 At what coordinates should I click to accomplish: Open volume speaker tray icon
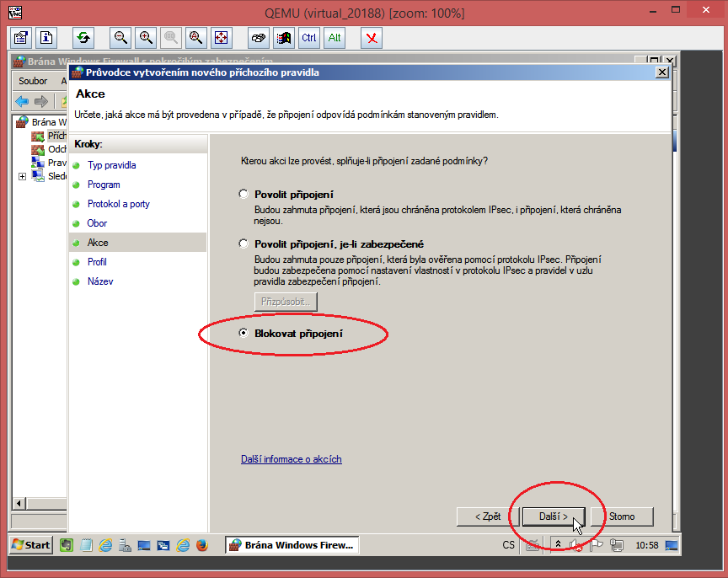click(575, 544)
